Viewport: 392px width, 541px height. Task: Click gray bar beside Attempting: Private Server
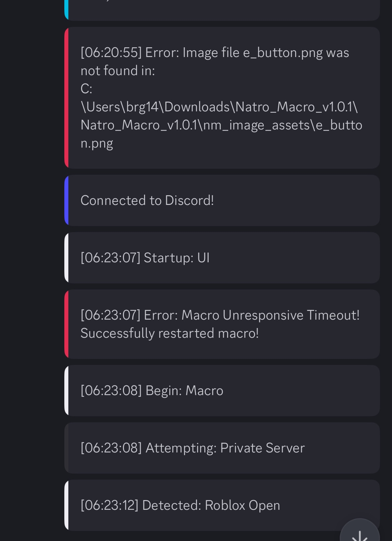point(66,448)
